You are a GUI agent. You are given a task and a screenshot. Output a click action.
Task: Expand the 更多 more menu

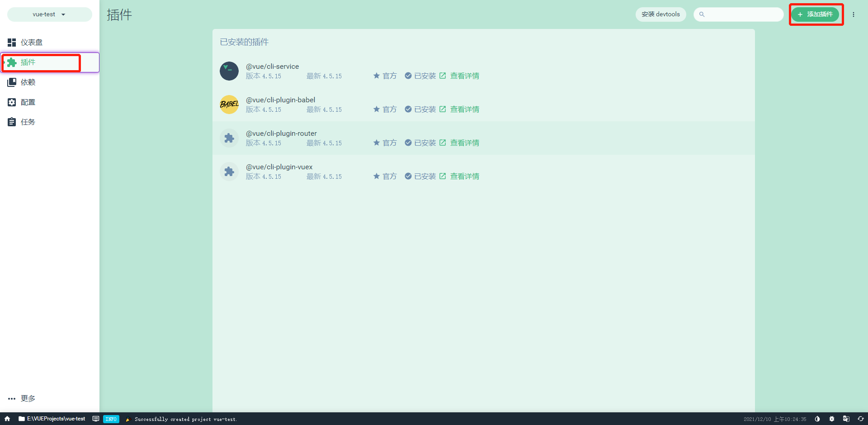(50, 398)
